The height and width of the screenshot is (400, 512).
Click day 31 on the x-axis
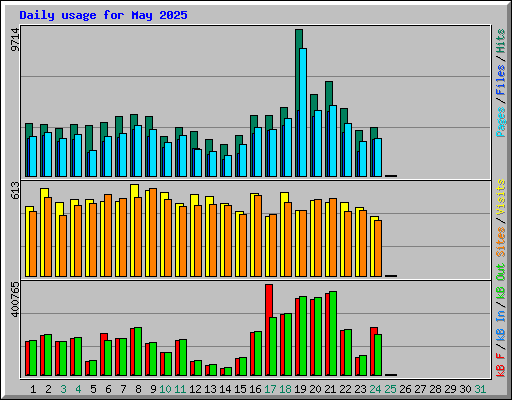coord(480,389)
